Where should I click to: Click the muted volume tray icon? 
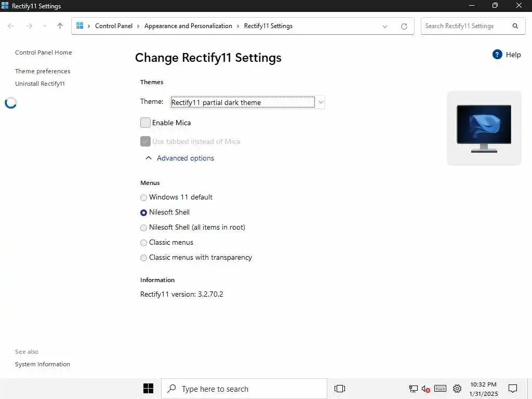[426, 389]
